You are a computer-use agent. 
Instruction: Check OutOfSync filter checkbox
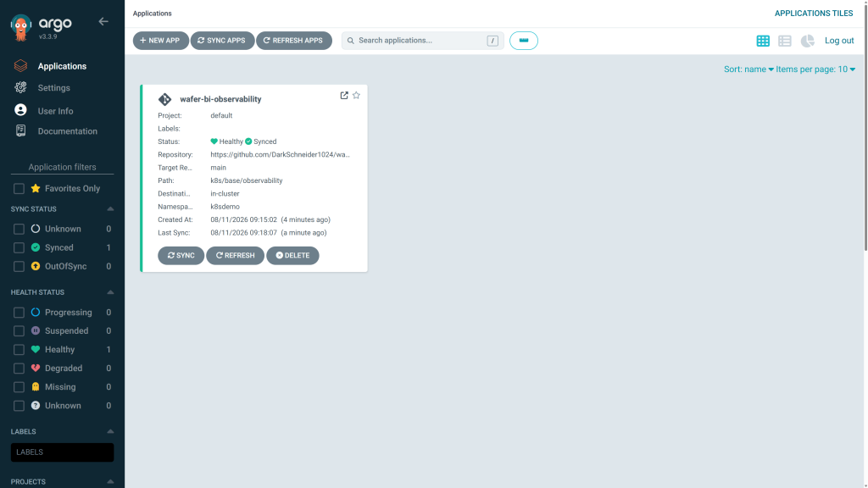(x=19, y=267)
